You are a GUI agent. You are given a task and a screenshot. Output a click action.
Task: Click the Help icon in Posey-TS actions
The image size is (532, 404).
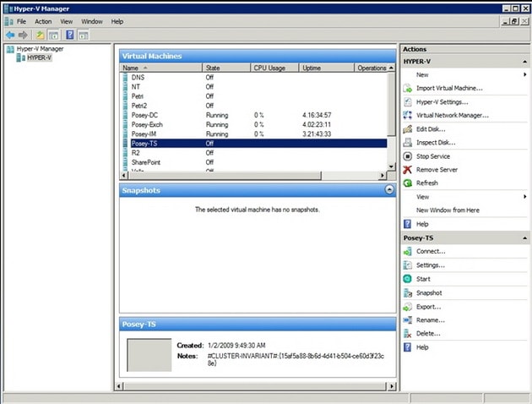pyautogui.click(x=408, y=347)
